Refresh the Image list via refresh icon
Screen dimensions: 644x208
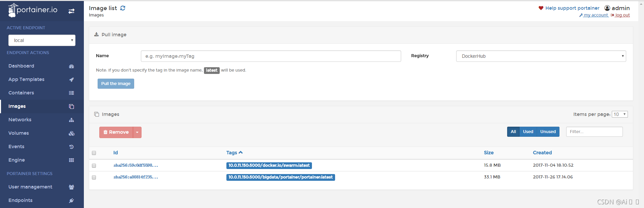click(123, 8)
